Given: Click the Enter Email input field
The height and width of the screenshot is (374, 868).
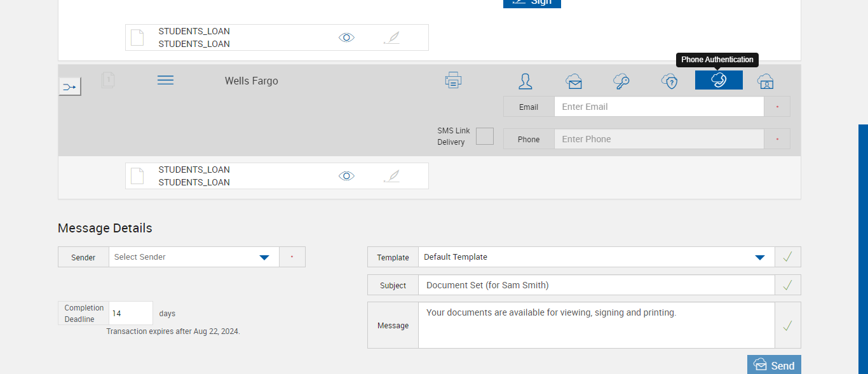Looking at the screenshot, I should pos(658,107).
